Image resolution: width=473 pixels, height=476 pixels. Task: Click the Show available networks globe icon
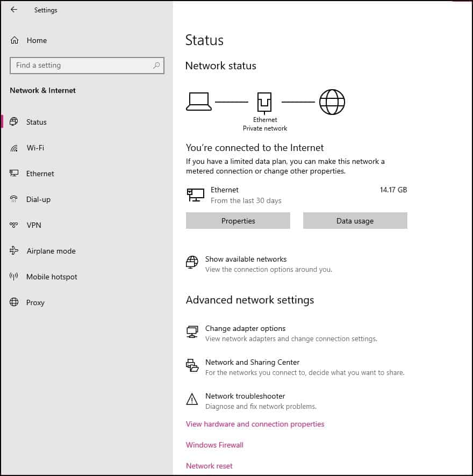192,262
